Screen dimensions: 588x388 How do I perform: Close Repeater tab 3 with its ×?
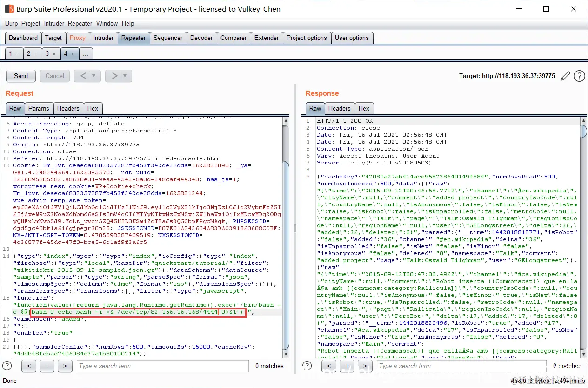coord(54,54)
